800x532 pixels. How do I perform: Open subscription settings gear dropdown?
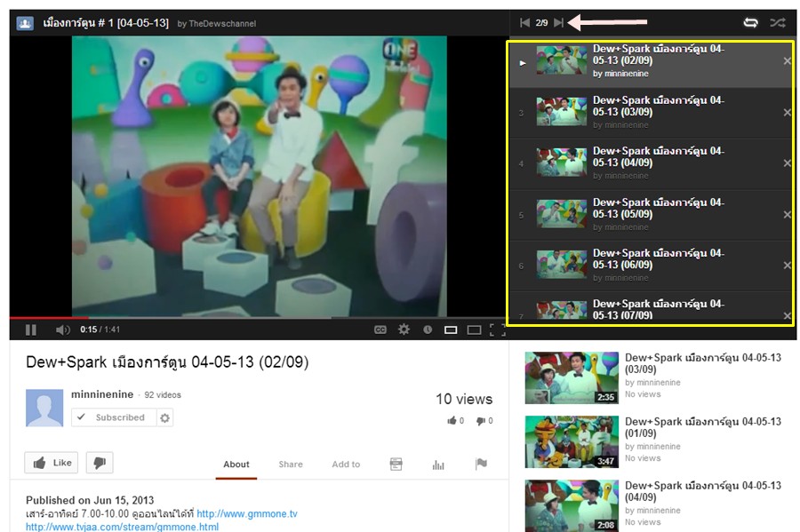164,417
